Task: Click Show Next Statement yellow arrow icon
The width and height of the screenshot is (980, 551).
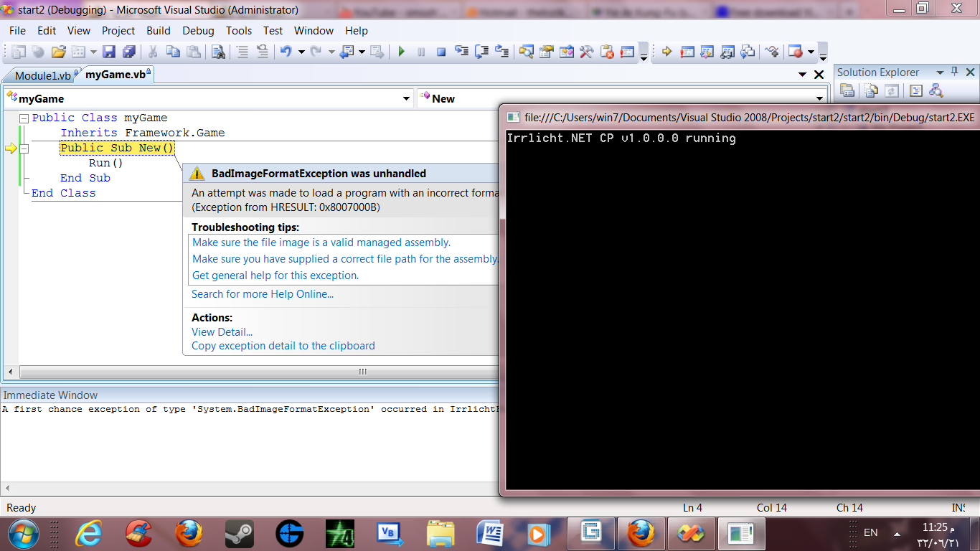Action: click(666, 52)
